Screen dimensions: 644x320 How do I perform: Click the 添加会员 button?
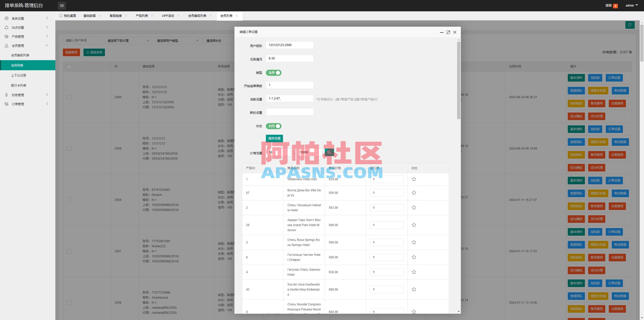[x=94, y=52]
